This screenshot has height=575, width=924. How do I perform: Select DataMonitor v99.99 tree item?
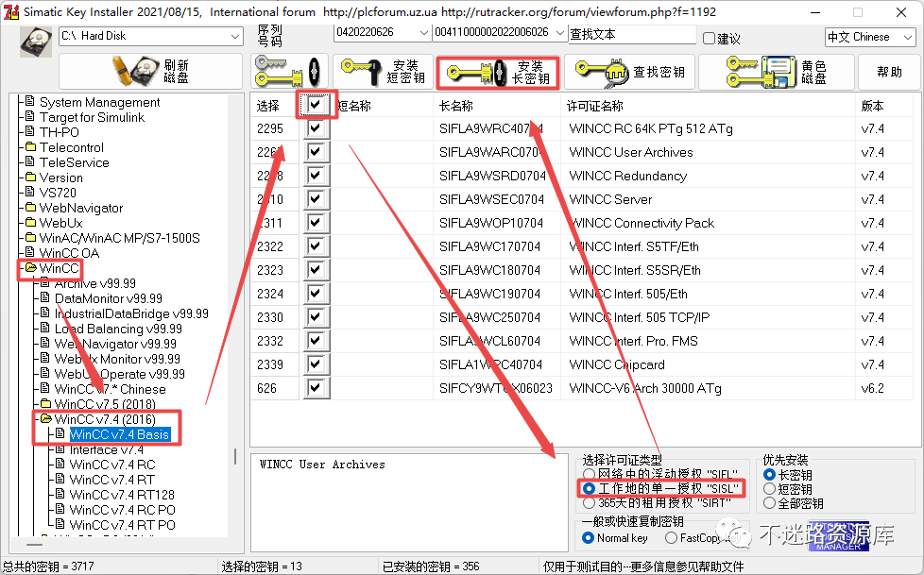pyautogui.click(x=109, y=298)
